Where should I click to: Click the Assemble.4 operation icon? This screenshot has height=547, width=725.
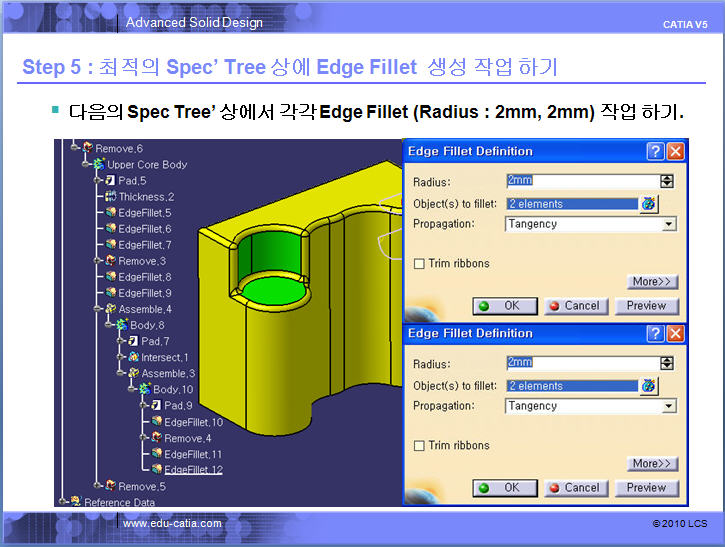111,308
